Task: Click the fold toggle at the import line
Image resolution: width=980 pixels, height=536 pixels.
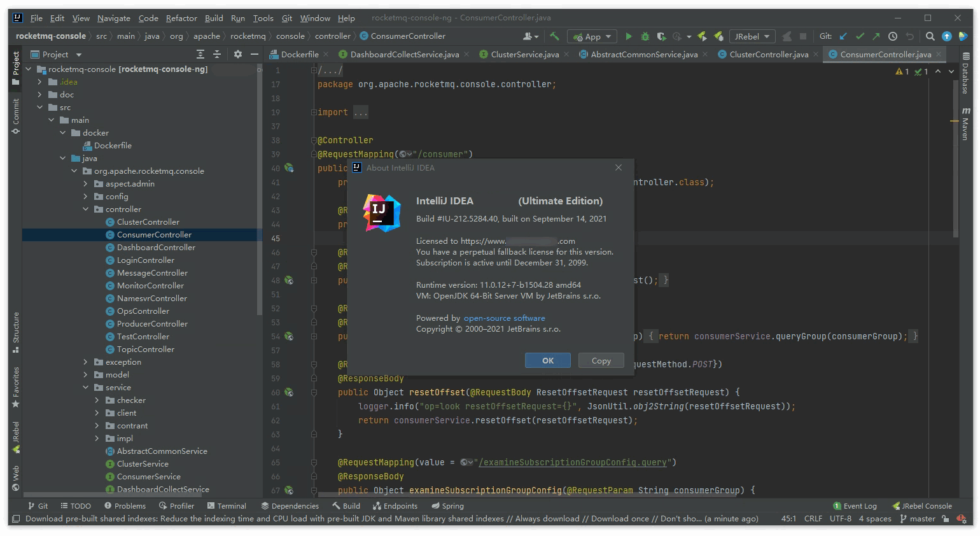Action: coord(314,112)
